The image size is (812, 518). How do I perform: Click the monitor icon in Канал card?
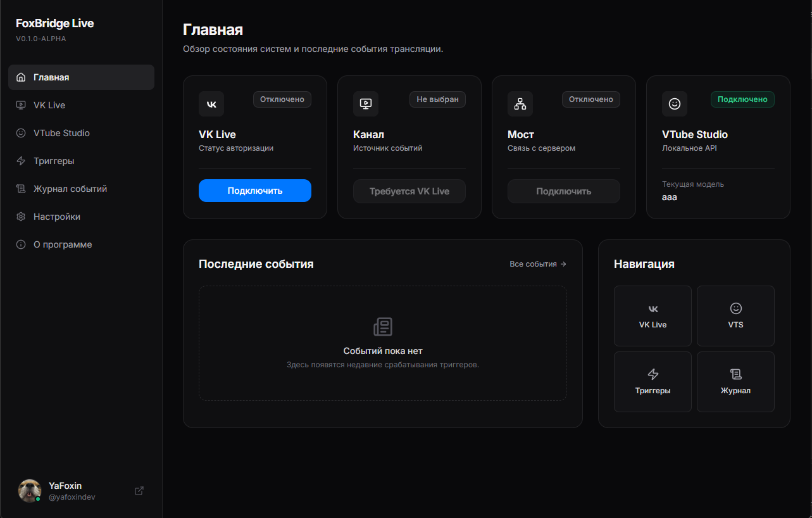pyautogui.click(x=366, y=104)
